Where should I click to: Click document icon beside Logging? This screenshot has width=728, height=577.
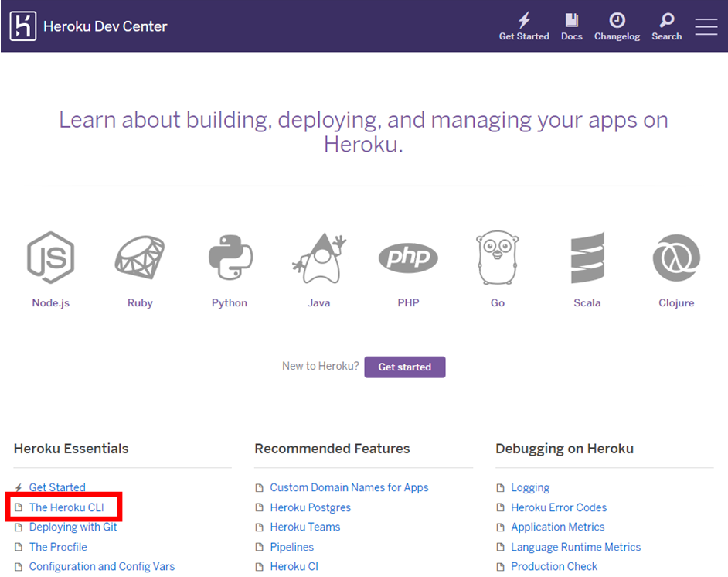pyautogui.click(x=501, y=488)
